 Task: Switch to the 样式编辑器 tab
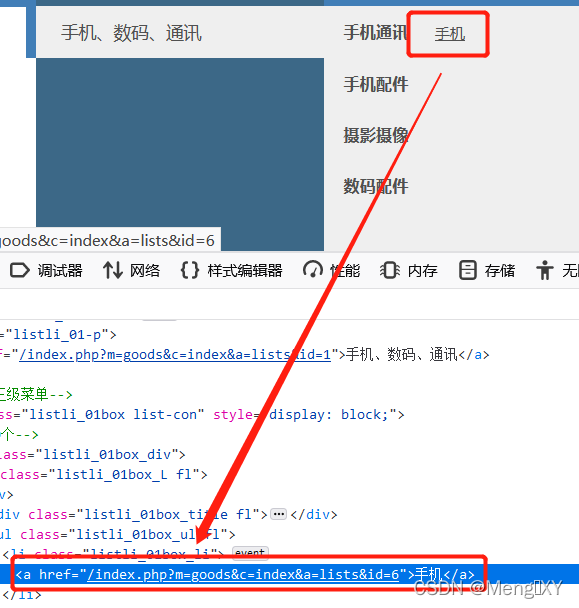pos(245,271)
